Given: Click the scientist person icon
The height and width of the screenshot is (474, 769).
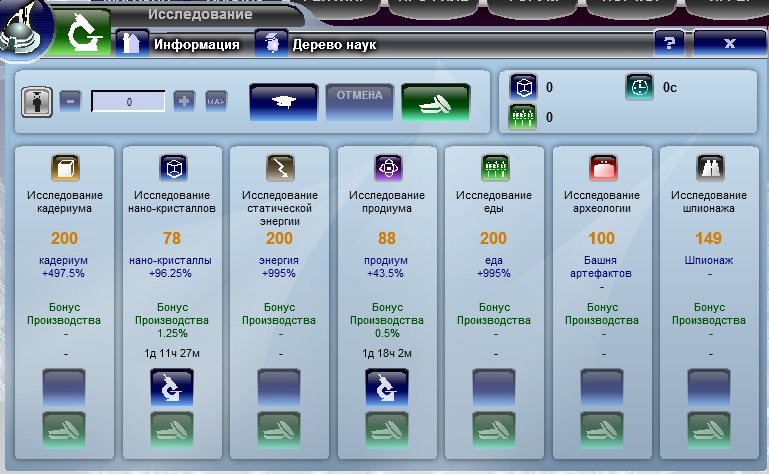Looking at the screenshot, I should [x=37, y=101].
